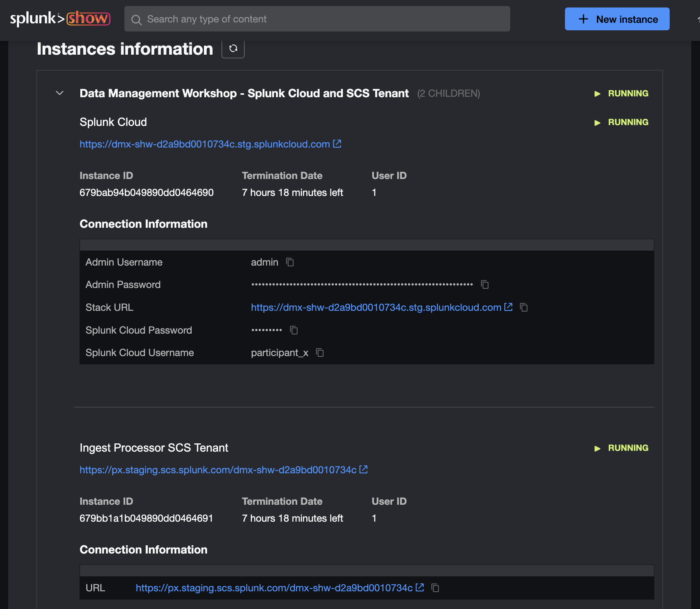Refresh the Instances information list

click(233, 49)
